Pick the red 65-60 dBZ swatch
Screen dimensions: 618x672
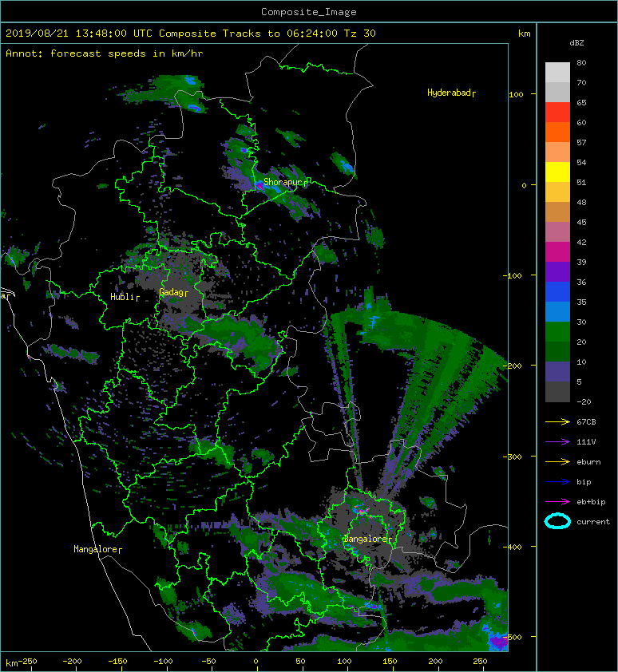tap(557, 113)
